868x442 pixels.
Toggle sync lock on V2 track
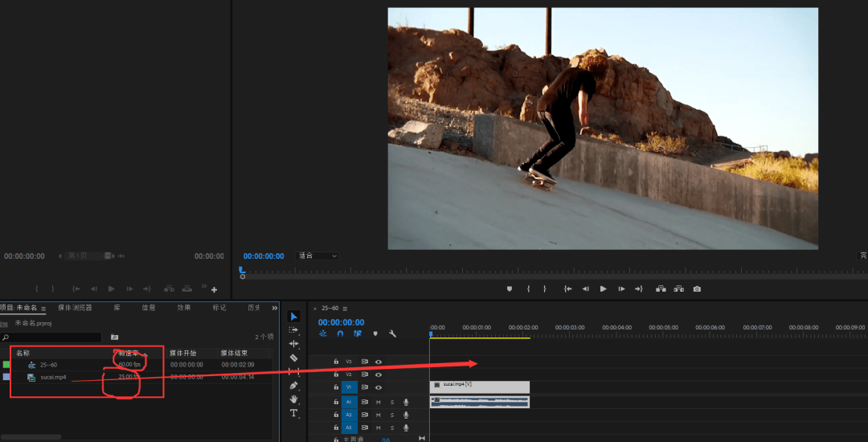point(365,374)
